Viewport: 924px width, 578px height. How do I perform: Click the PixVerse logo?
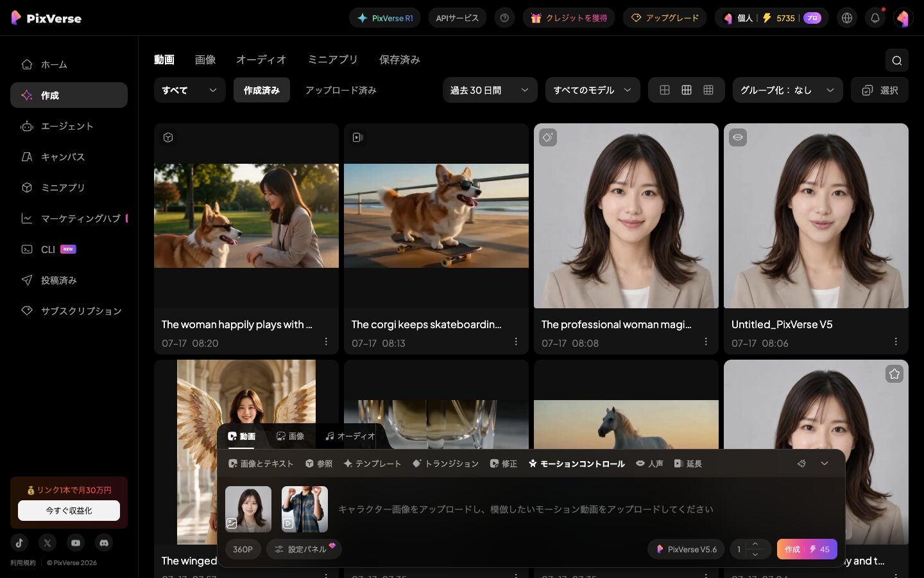[46, 18]
